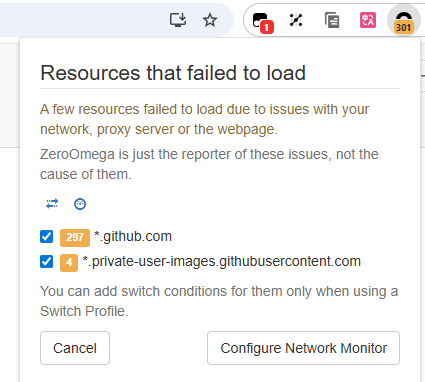This screenshot has width=425, height=382.
Task: Click the ZeroOmega extension icon showing 301
Action: [404, 21]
